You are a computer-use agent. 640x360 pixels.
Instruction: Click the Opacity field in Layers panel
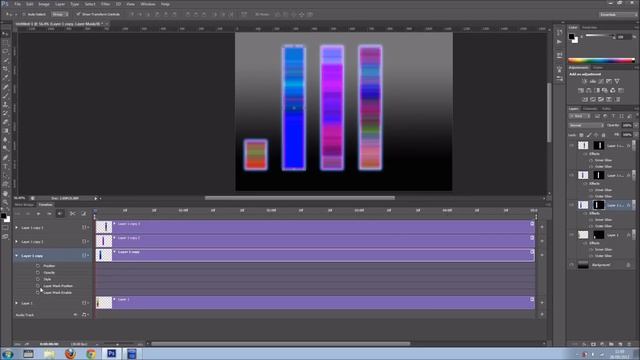pos(627,125)
